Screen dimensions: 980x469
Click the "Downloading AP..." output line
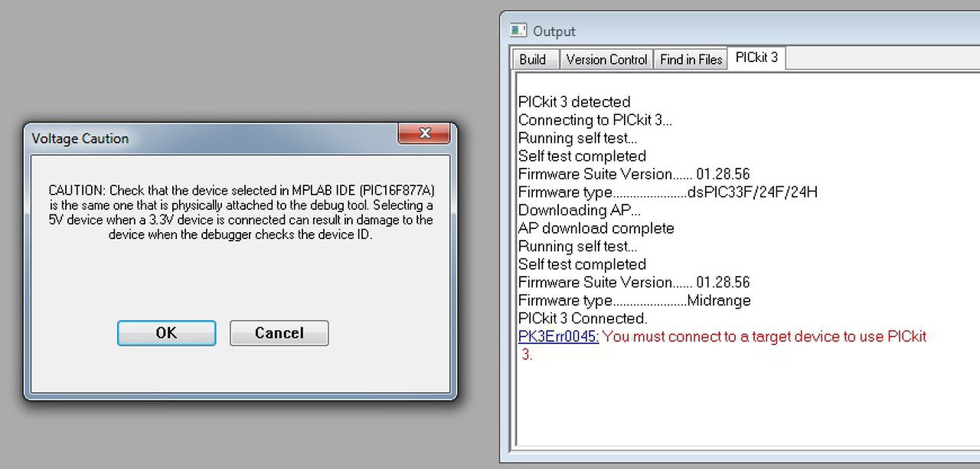tap(580, 210)
